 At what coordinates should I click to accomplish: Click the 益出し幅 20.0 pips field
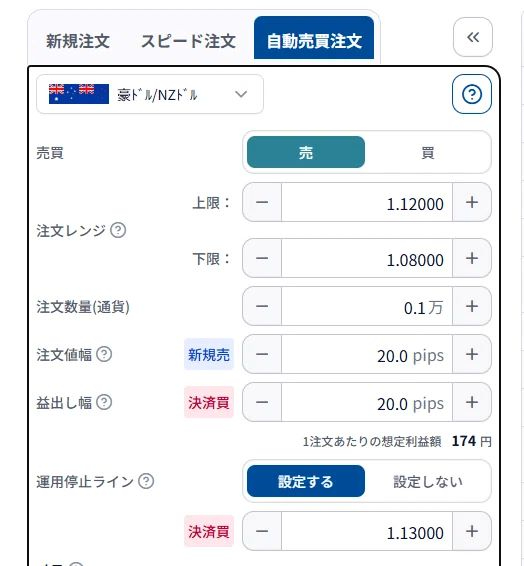(x=367, y=402)
